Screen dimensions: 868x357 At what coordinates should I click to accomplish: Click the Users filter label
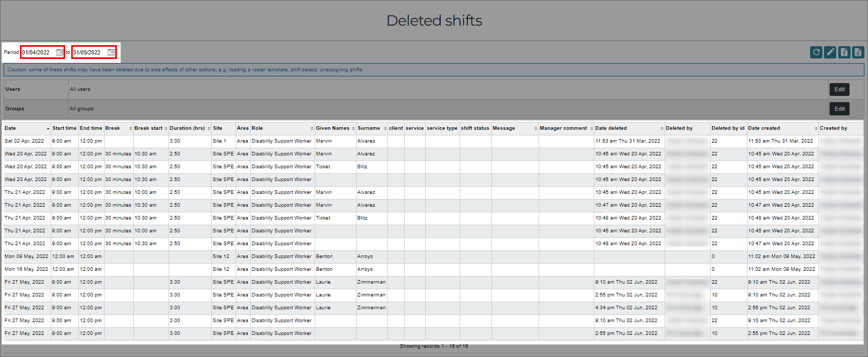[x=13, y=89]
